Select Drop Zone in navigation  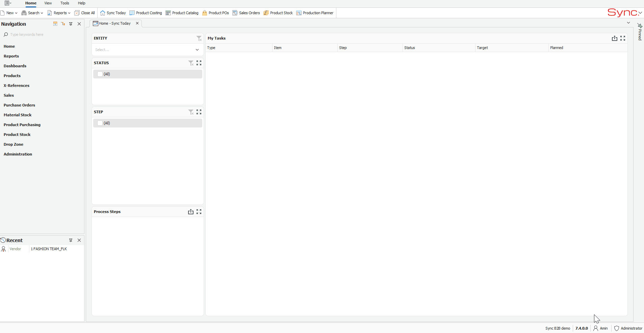tap(14, 144)
